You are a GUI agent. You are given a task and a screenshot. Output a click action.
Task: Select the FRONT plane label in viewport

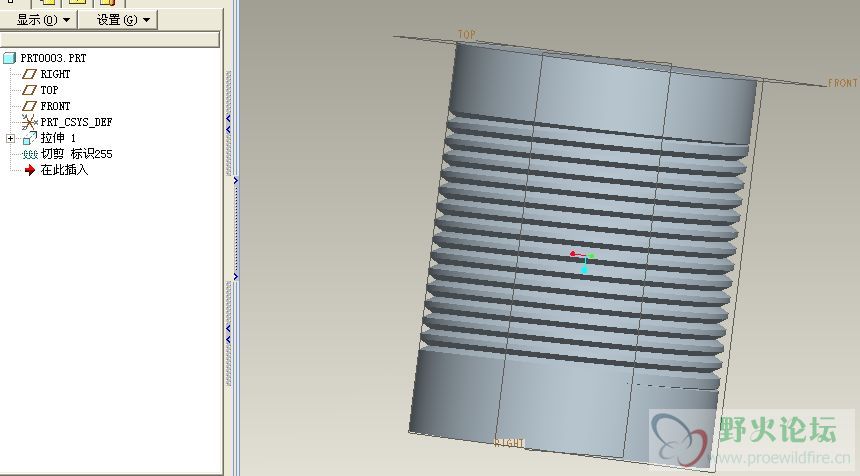coord(842,83)
